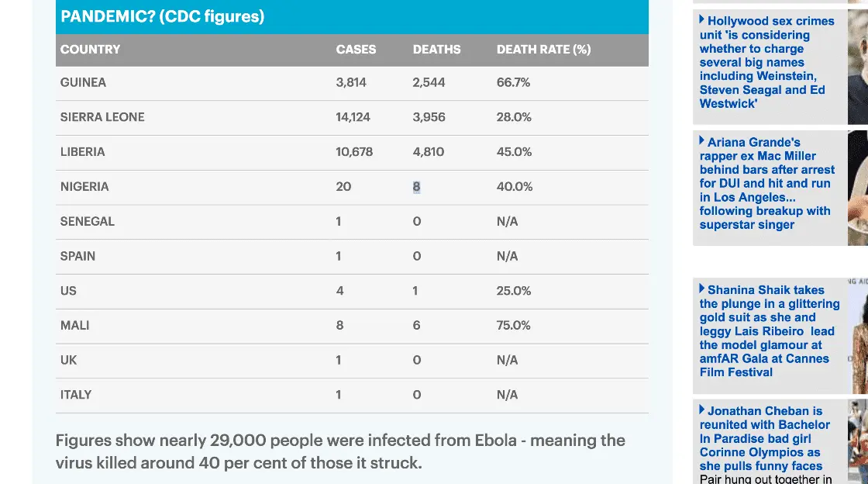Select the DEATHS column header

click(x=436, y=50)
